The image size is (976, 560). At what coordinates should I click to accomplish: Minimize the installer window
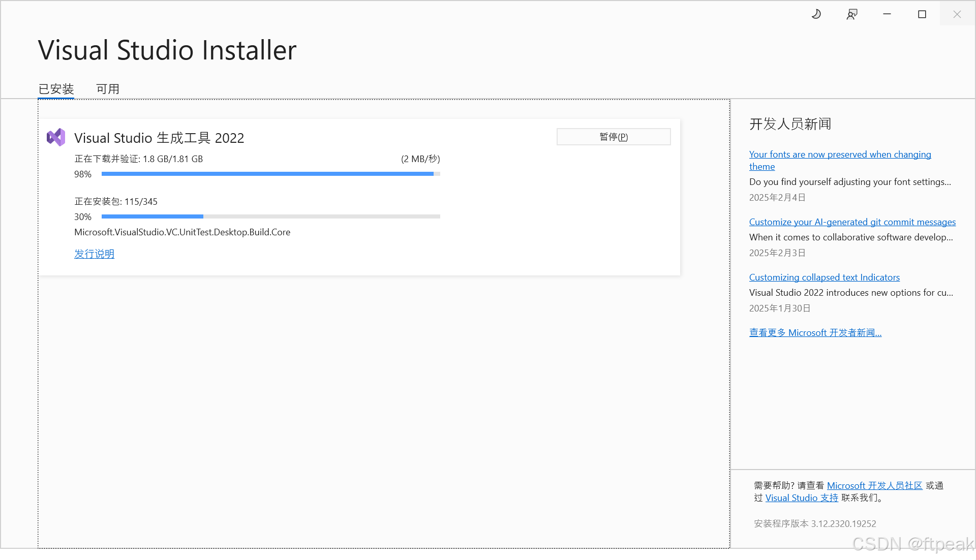[x=887, y=14]
